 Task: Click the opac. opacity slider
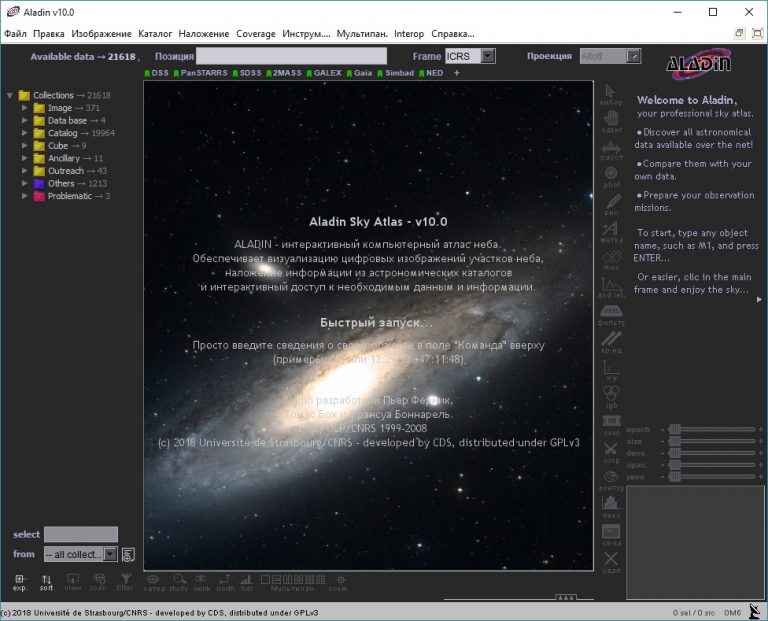click(x=710, y=465)
